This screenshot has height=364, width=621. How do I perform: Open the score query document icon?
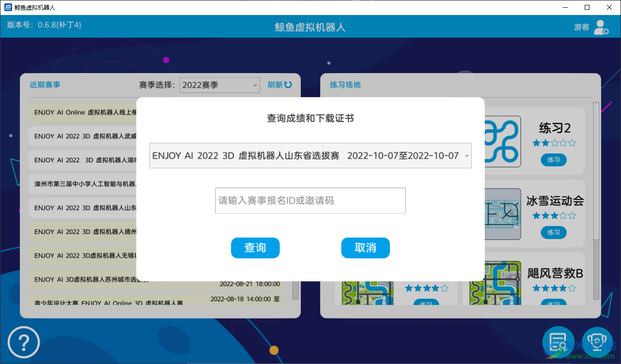(x=559, y=343)
